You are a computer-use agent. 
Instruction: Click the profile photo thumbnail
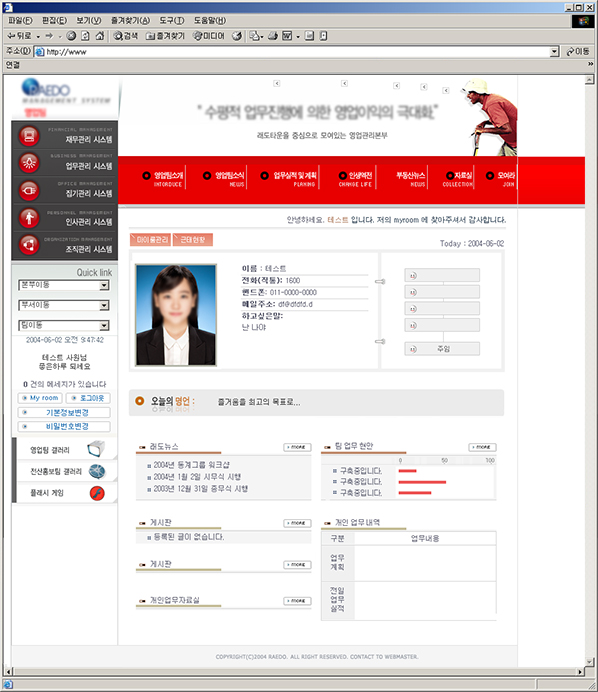176,315
